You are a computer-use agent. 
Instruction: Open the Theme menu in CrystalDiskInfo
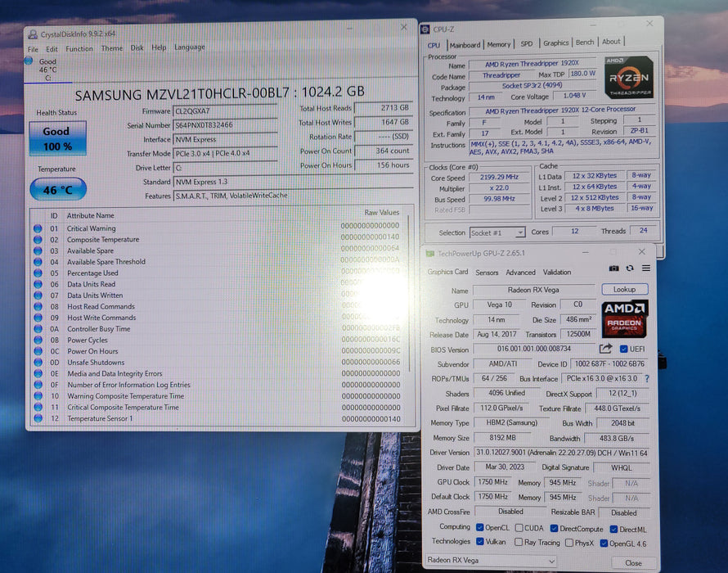pyautogui.click(x=112, y=48)
